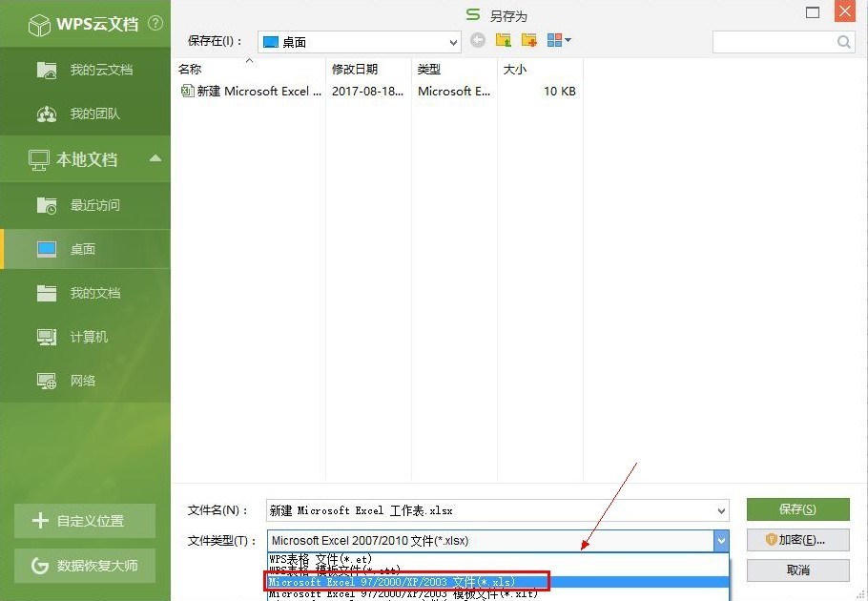Click the 自定义位置 button
868x601 pixels.
tap(85, 521)
